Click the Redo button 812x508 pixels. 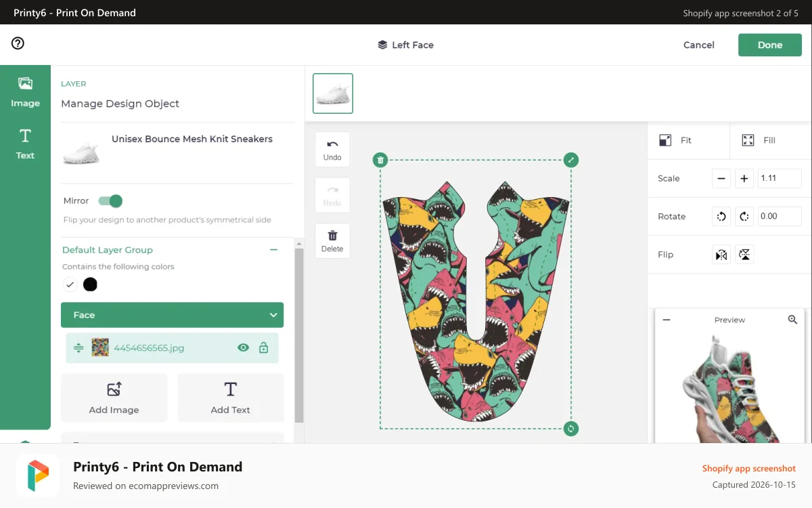(x=332, y=195)
